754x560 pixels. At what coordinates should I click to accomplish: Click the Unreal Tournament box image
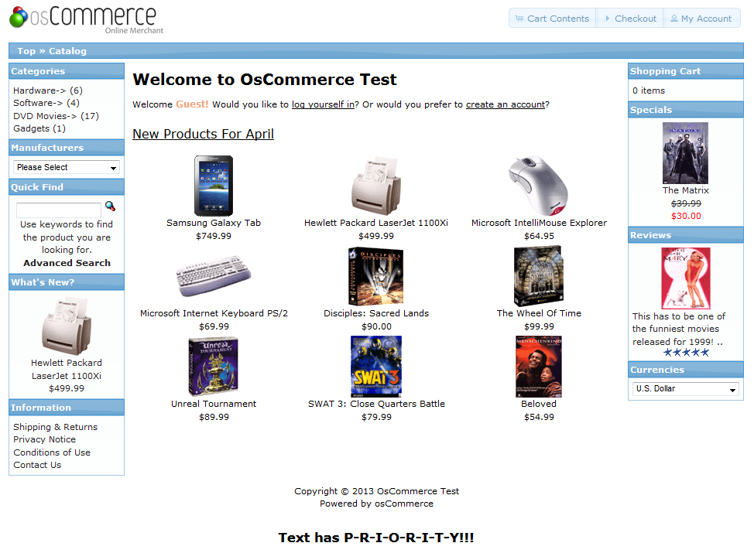click(214, 366)
